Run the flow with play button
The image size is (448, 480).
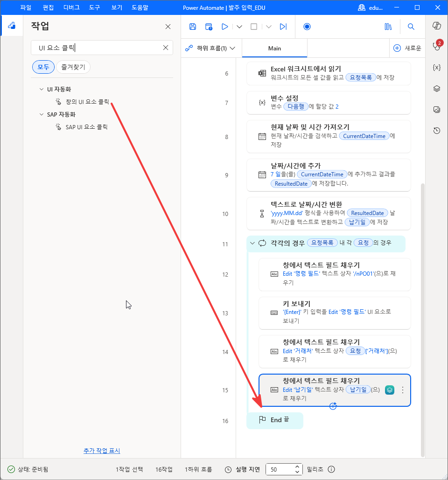[x=224, y=27]
